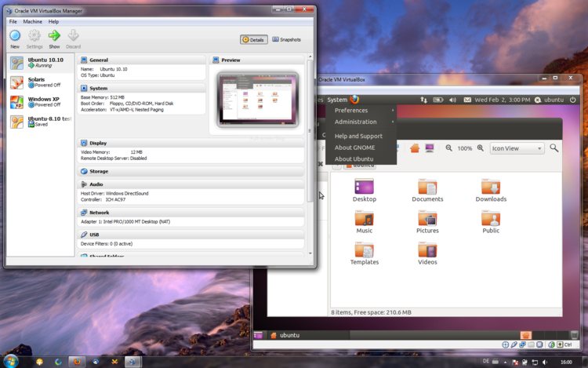The width and height of the screenshot is (588, 368).
Task: Click the 16:00 clock in Windows taskbar
Action: 566,362
